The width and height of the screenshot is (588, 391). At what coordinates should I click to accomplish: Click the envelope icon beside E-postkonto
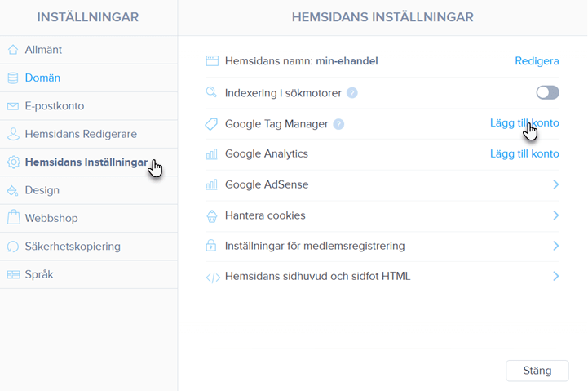coord(13,106)
